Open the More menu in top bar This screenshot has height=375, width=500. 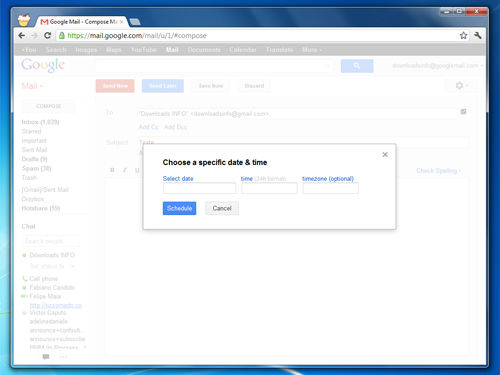coord(312,50)
